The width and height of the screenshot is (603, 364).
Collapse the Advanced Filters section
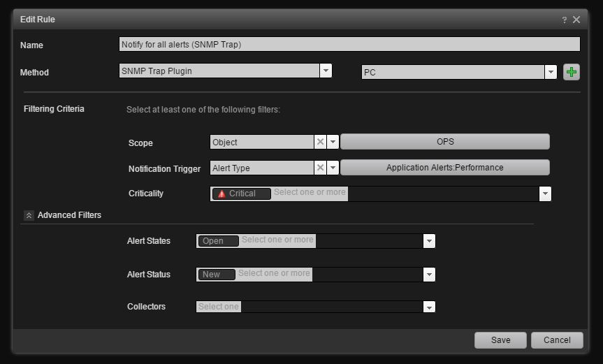(x=29, y=215)
